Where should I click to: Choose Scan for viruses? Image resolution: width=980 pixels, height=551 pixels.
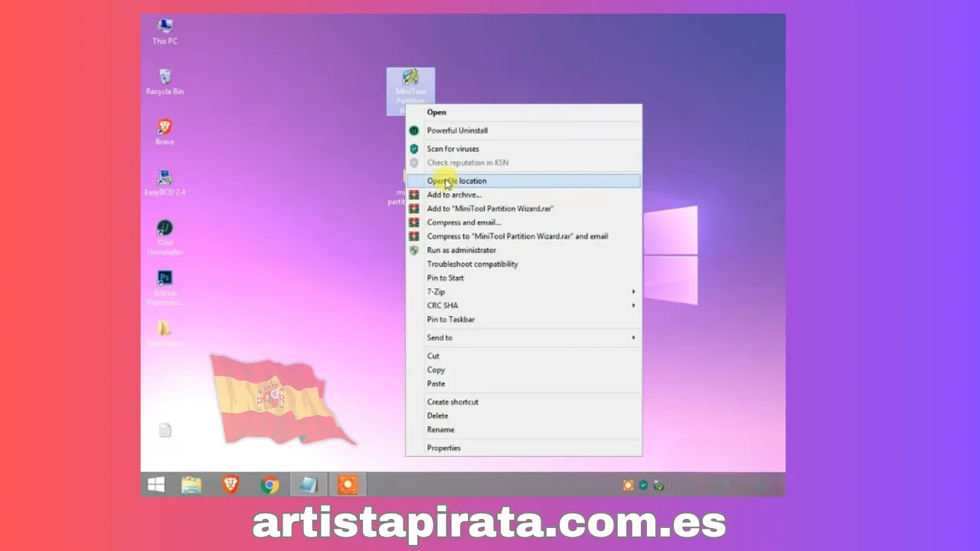pyautogui.click(x=524, y=149)
